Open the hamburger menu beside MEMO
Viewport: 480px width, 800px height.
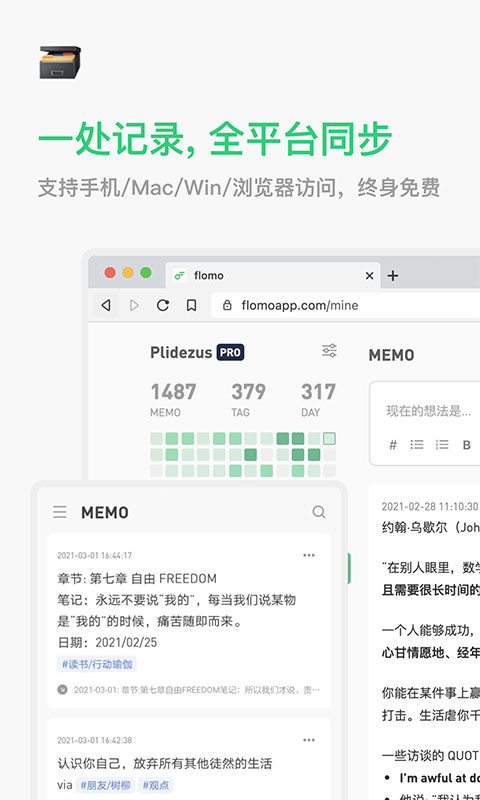tap(60, 512)
